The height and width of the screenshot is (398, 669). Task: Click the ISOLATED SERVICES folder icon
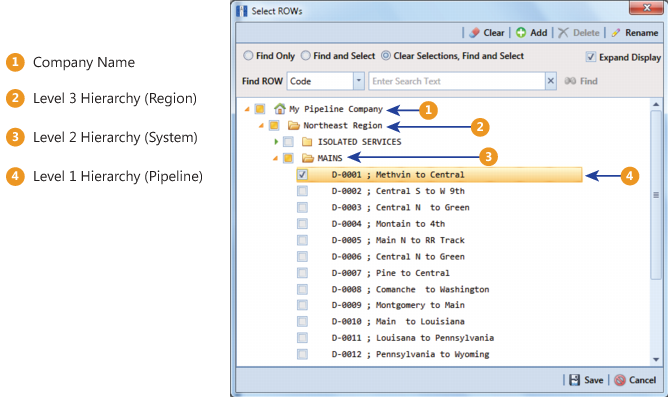click(307, 142)
